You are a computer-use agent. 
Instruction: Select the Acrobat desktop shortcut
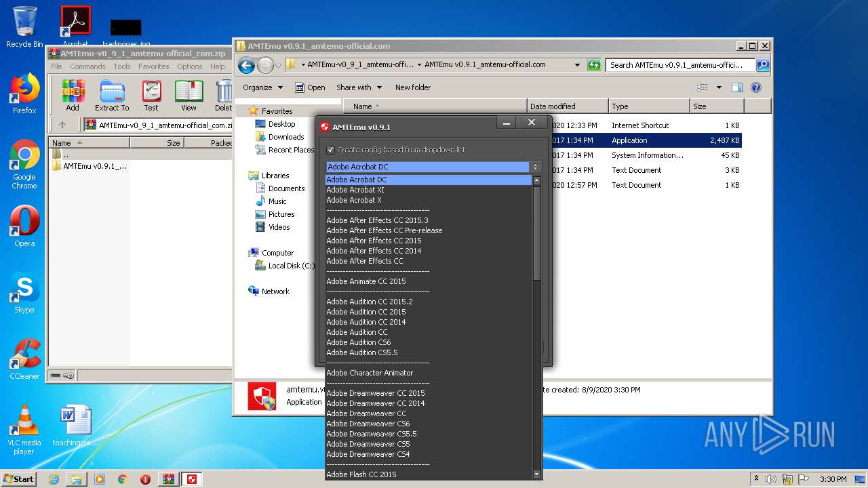[75, 27]
